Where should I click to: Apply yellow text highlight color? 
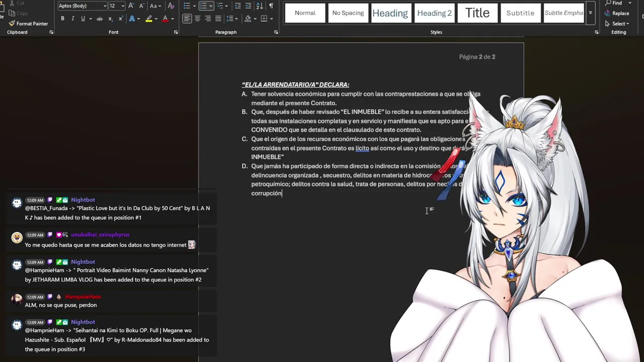pyautogui.click(x=148, y=19)
